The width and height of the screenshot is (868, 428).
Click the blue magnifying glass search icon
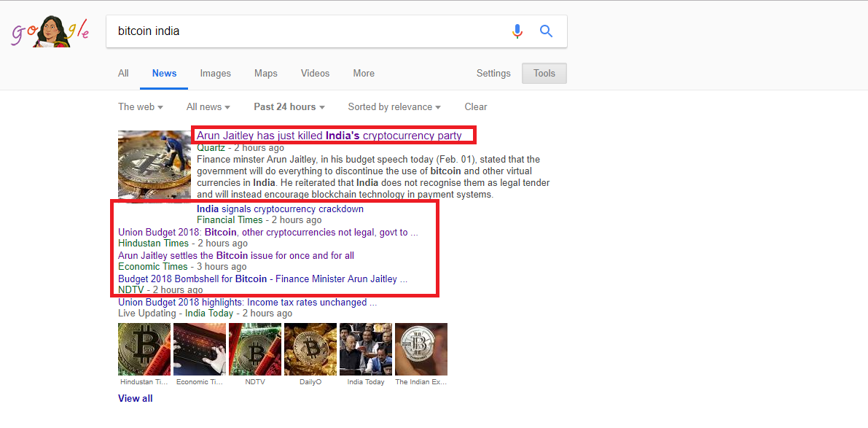click(x=546, y=31)
